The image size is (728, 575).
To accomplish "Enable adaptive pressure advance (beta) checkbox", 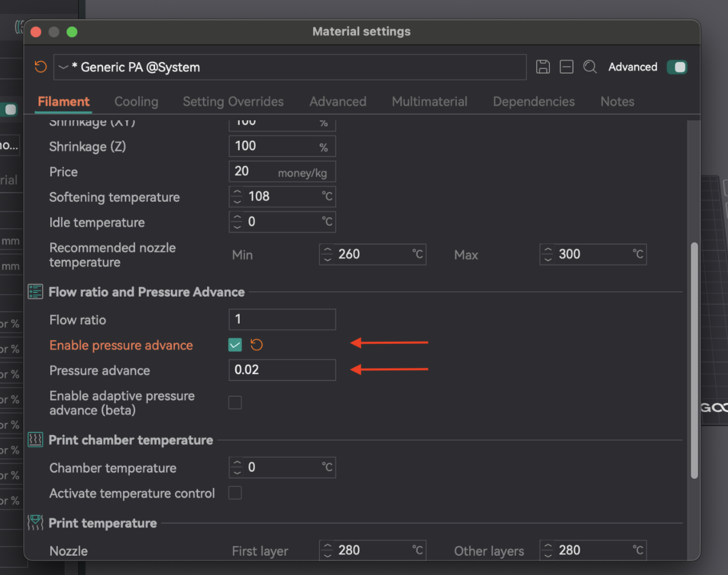I will click(x=235, y=402).
